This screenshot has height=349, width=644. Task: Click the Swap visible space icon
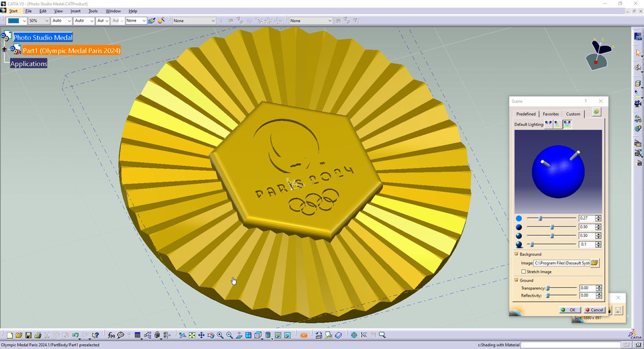pyautogui.click(x=288, y=336)
